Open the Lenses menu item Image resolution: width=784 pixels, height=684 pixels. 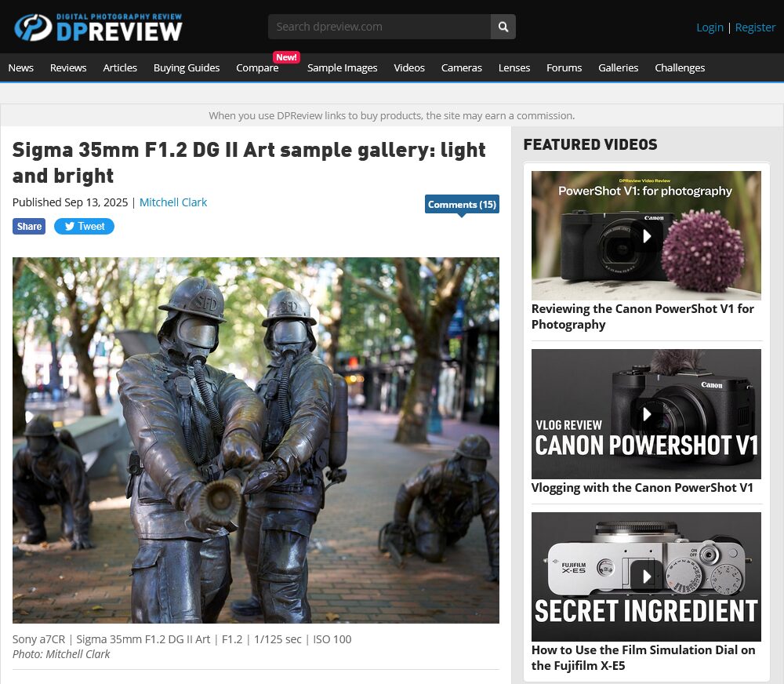pos(514,67)
